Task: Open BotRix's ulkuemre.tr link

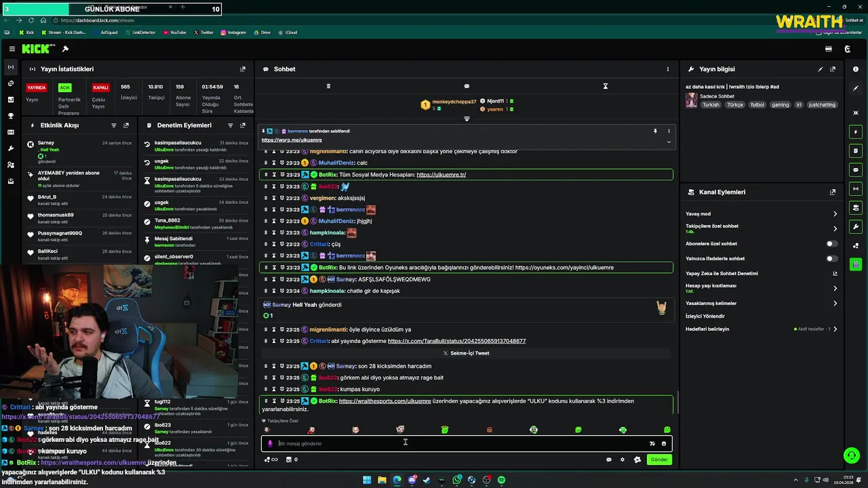Action: 441,175
